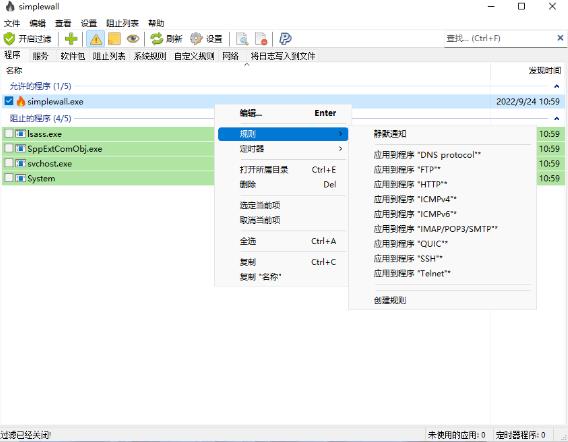Choose 选定当前项 in context menu
The height and width of the screenshot is (442, 568).
283,205
